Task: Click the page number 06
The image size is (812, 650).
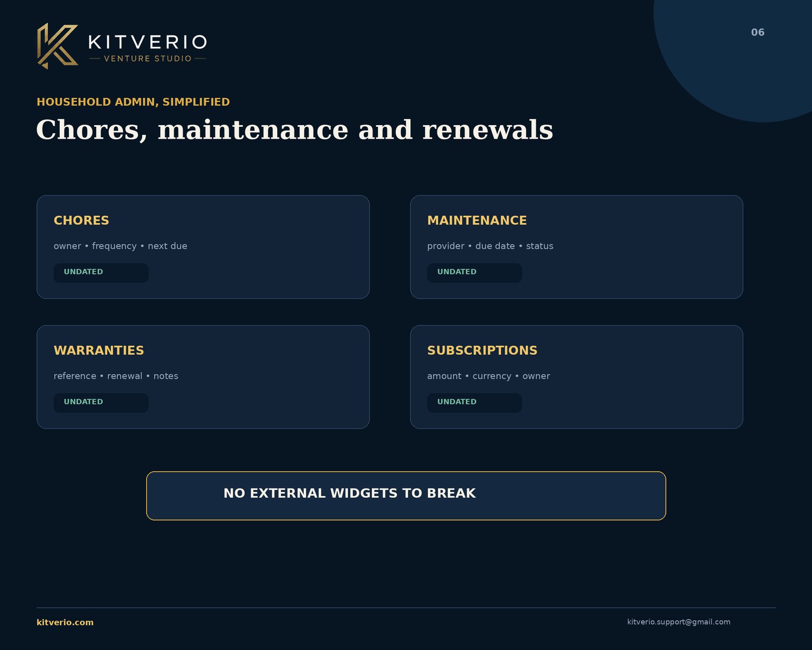Action: (758, 32)
